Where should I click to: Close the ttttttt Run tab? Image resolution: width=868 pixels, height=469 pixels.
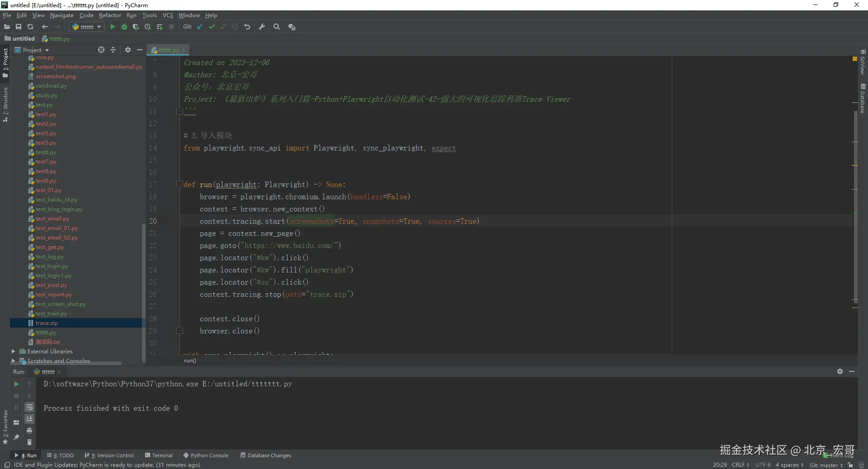(x=59, y=372)
